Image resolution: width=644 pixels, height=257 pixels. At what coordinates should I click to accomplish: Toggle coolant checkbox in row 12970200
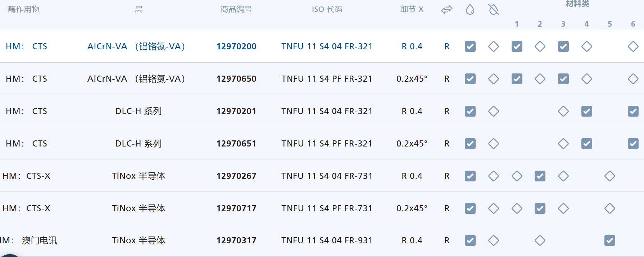coord(470,46)
